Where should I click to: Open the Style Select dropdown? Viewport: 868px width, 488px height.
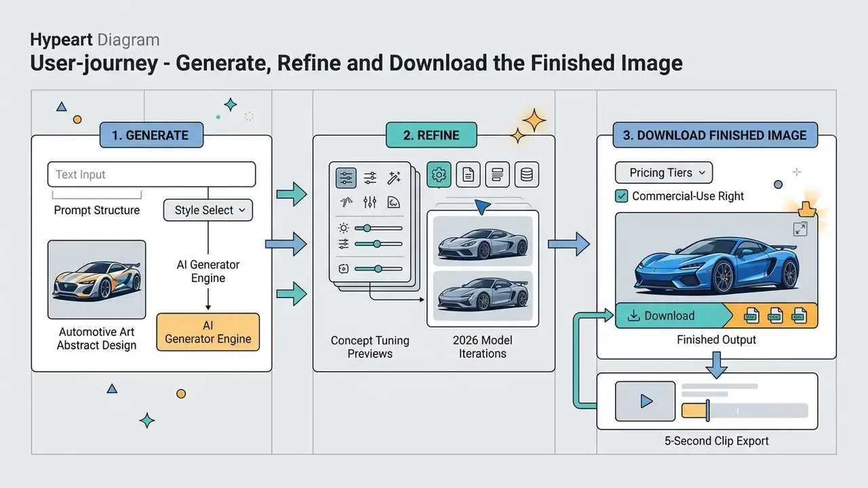click(x=208, y=210)
